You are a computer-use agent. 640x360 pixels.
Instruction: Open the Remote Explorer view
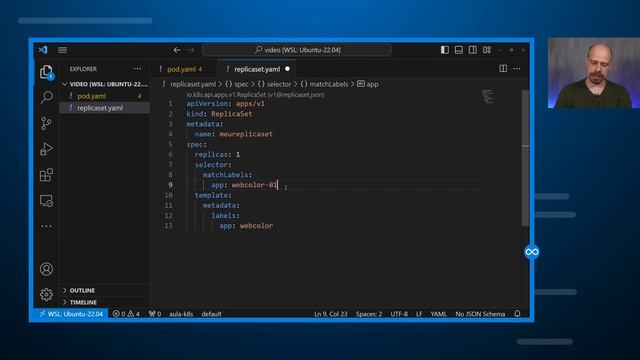coord(47,201)
